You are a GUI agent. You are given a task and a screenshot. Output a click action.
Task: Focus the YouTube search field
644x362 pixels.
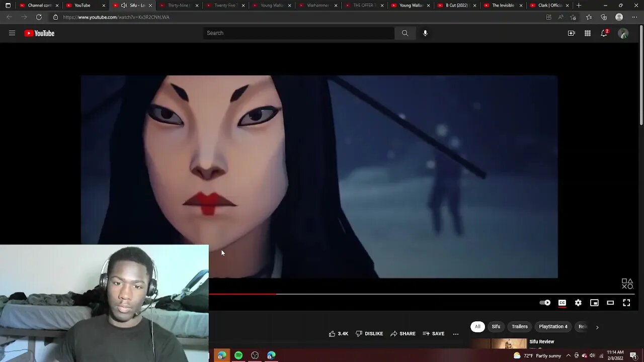(299, 33)
